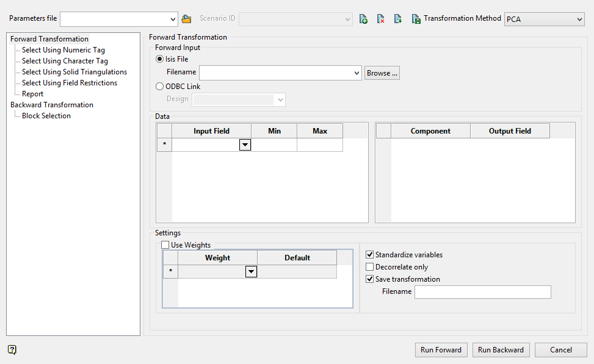This screenshot has width=594, height=364.
Task: Select the Isis File radio button
Action: point(160,59)
